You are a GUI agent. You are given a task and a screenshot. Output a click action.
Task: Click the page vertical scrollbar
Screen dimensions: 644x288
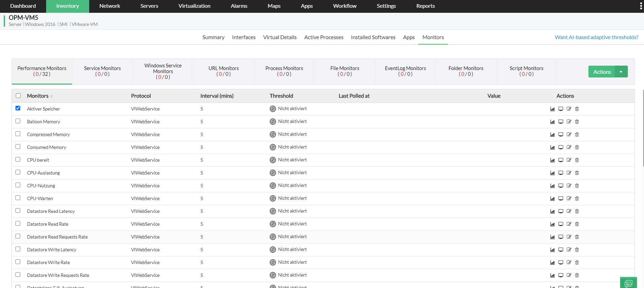tap(643, 128)
